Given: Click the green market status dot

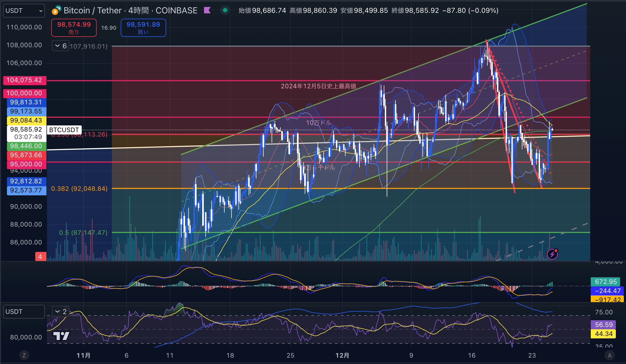Looking at the screenshot, I should pos(225,10).
